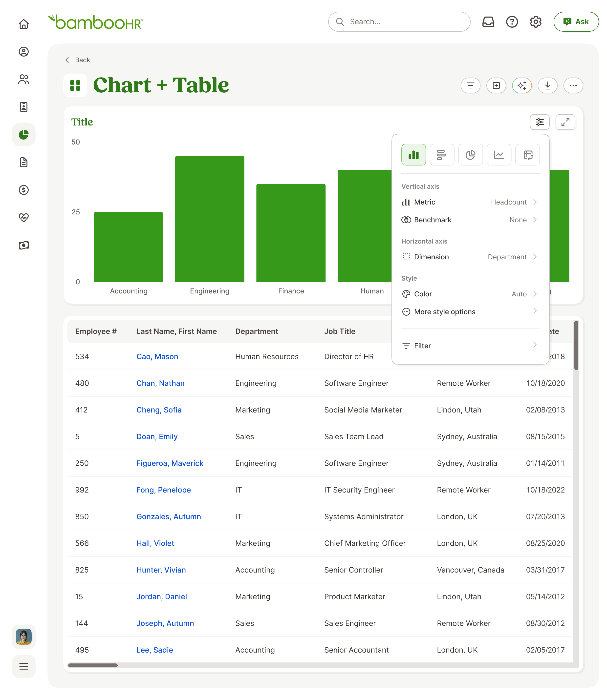Image resolution: width=607 pixels, height=700 pixels.
Task: Open the settings gear icon
Action: pos(536,22)
